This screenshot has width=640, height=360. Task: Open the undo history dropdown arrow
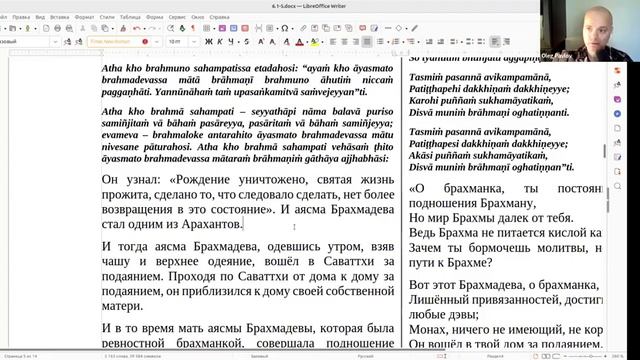coord(144,28)
